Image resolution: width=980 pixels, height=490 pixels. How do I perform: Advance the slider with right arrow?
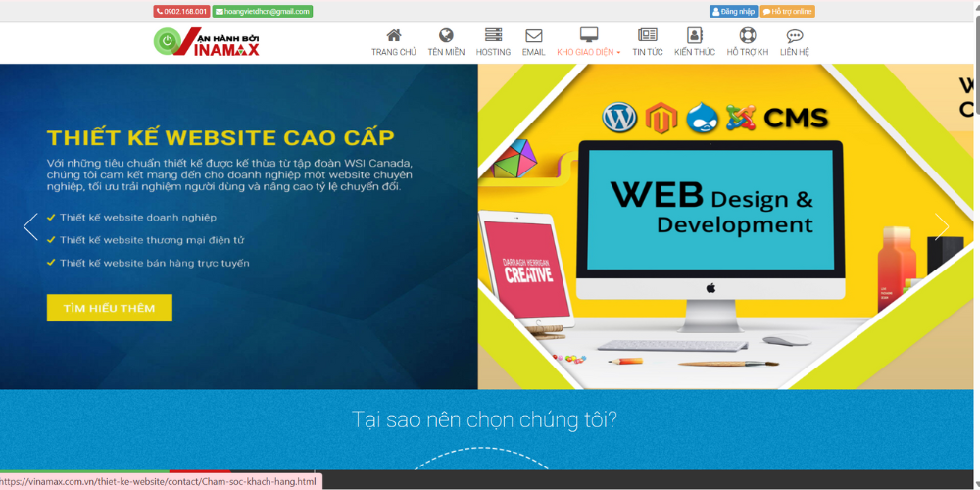[942, 226]
